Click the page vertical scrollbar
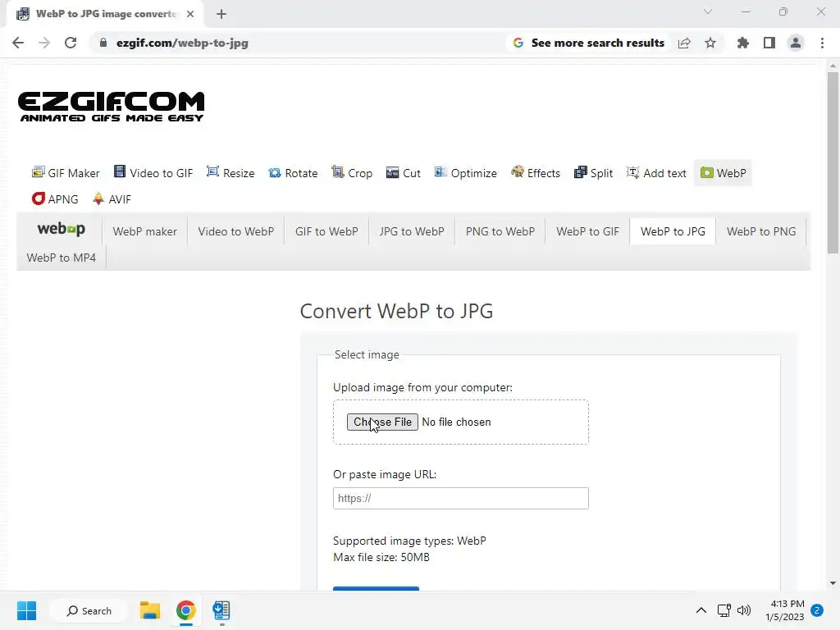 833,162
